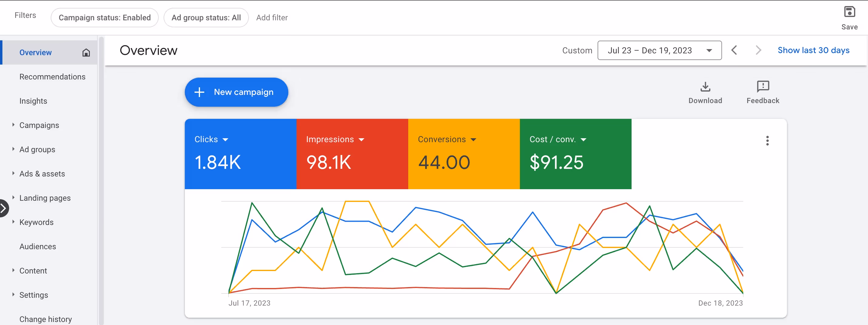
Task: Expand the collapsed side panel arrow
Action: [3, 208]
